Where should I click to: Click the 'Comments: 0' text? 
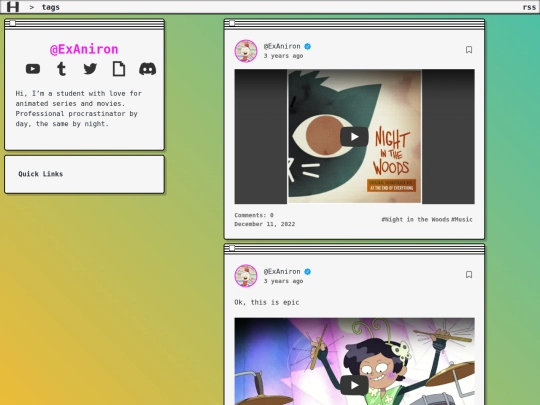pos(254,215)
